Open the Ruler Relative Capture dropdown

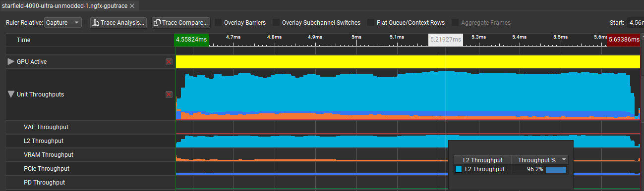(x=63, y=23)
